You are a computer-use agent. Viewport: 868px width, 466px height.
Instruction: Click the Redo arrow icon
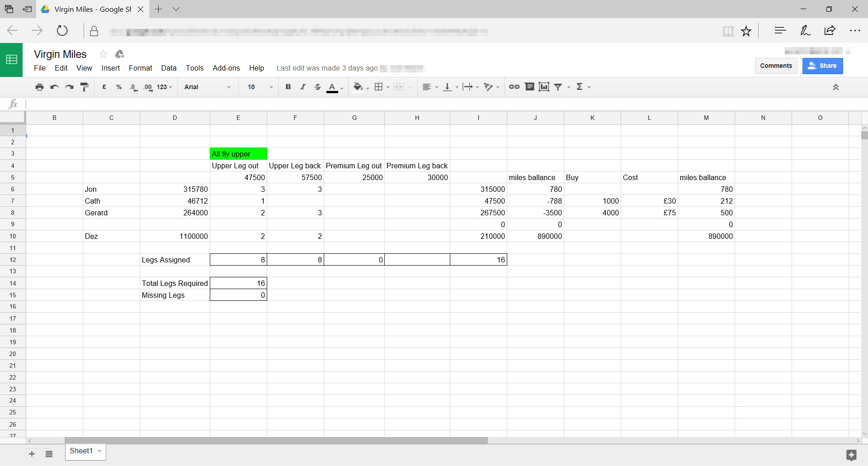(69, 87)
